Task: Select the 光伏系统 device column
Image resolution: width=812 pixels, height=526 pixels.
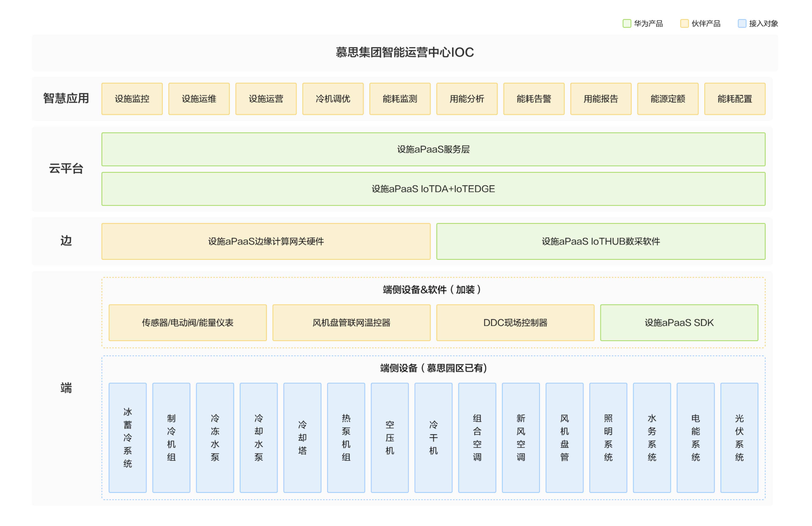Action: pyautogui.click(x=739, y=438)
